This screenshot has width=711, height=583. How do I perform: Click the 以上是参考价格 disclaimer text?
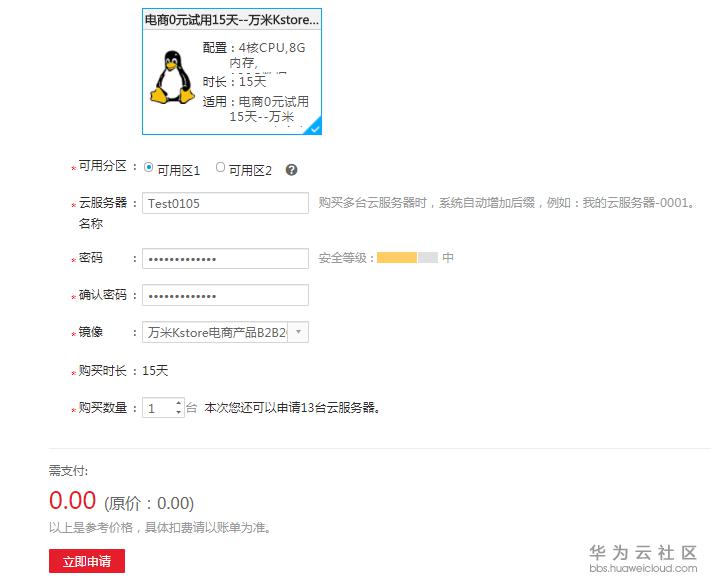tap(160, 528)
